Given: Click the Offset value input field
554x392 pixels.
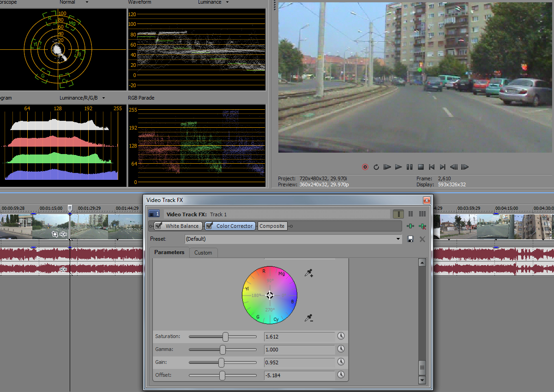Looking at the screenshot, I should (x=299, y=375).
